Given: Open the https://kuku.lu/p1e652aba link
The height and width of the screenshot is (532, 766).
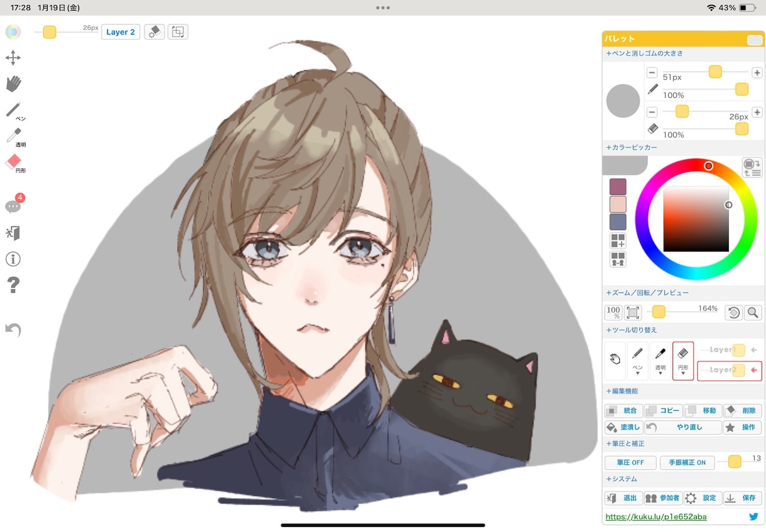Looking at the screenshot, I should pyautogui.click(x=656, y=517).
